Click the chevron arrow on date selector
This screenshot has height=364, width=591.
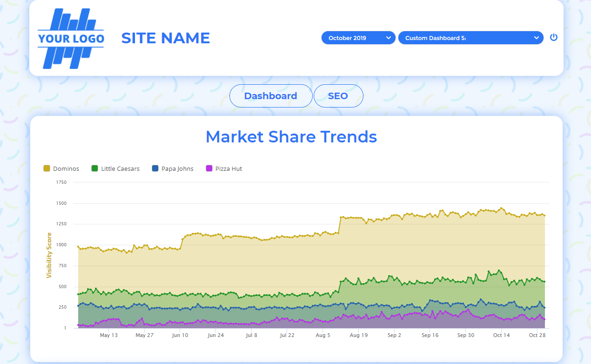[x=389, y=38]
